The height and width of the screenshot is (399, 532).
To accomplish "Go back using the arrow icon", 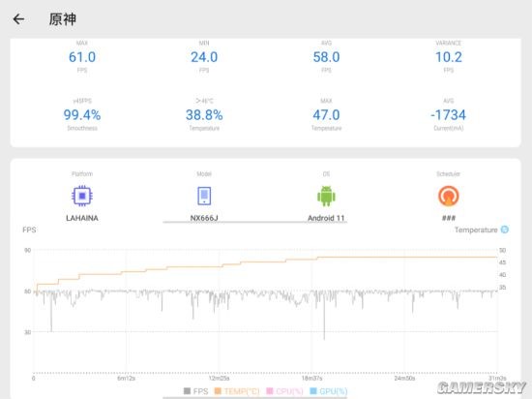I will pos(18,19).
